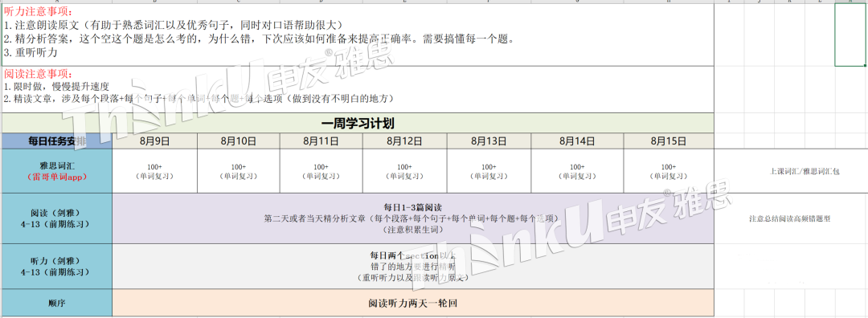This screenshot has height=318, width=868.
Task: Click the 100+ 单词复习 cell under 8月15日
Action: 669,171
